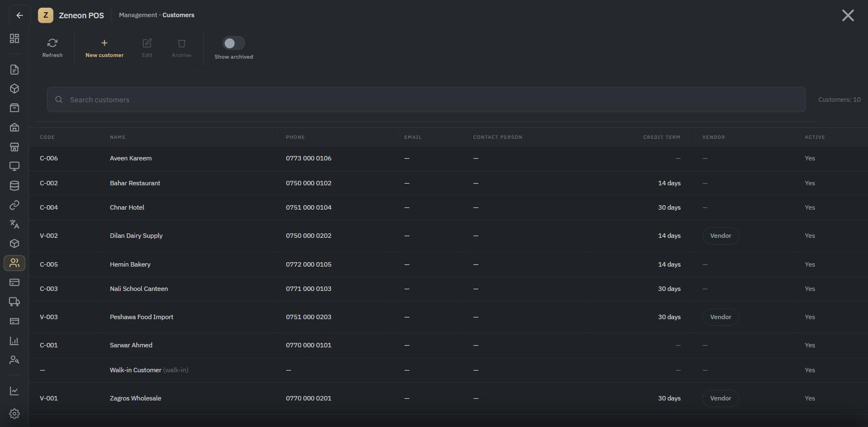This screenshot has height=427, width=868.
Task: Create a New customer
Action: (104, 48)
